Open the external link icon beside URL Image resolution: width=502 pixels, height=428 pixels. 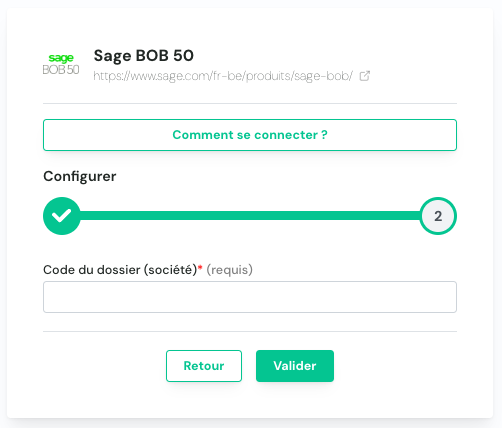click(365, 76)
